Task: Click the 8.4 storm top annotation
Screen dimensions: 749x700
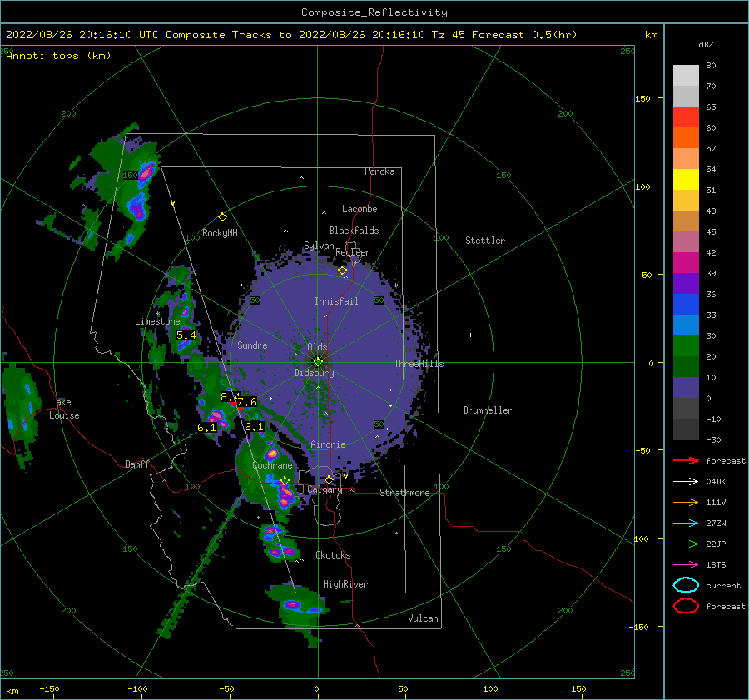Action: 230,396
